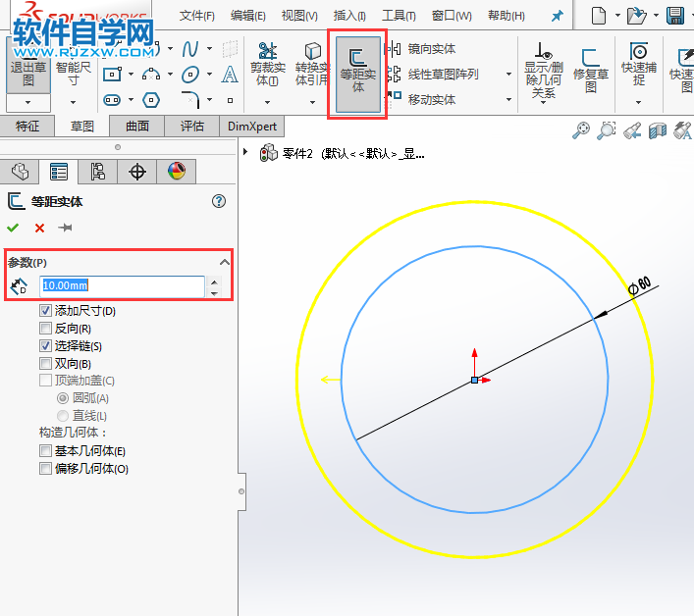Click the Zoom to Fit icon
Screen dimensions: 694x616
pos(581,130)
